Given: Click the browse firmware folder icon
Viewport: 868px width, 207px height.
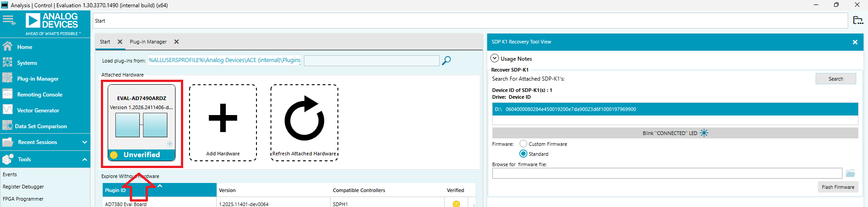Looking at the screenshot, I should 850,173.
